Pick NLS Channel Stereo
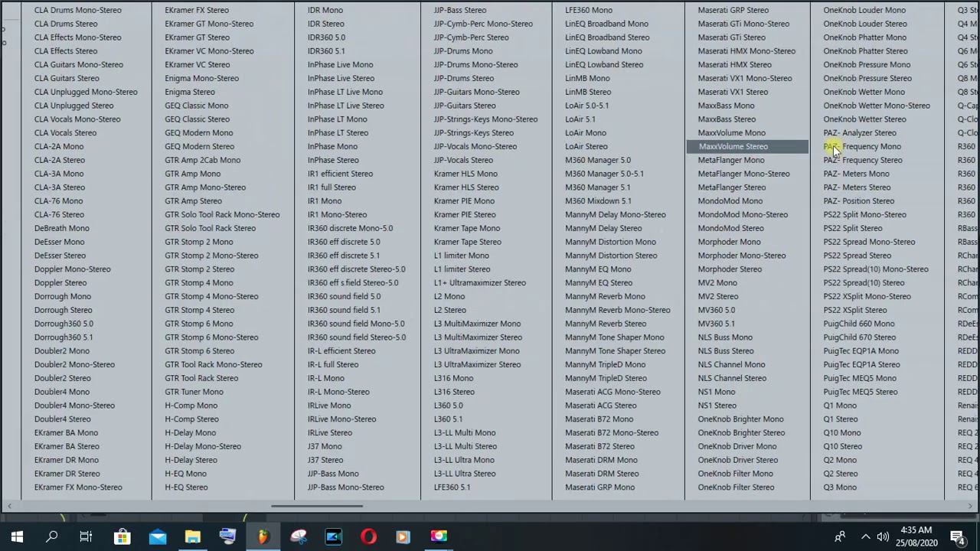 point(732,378)
